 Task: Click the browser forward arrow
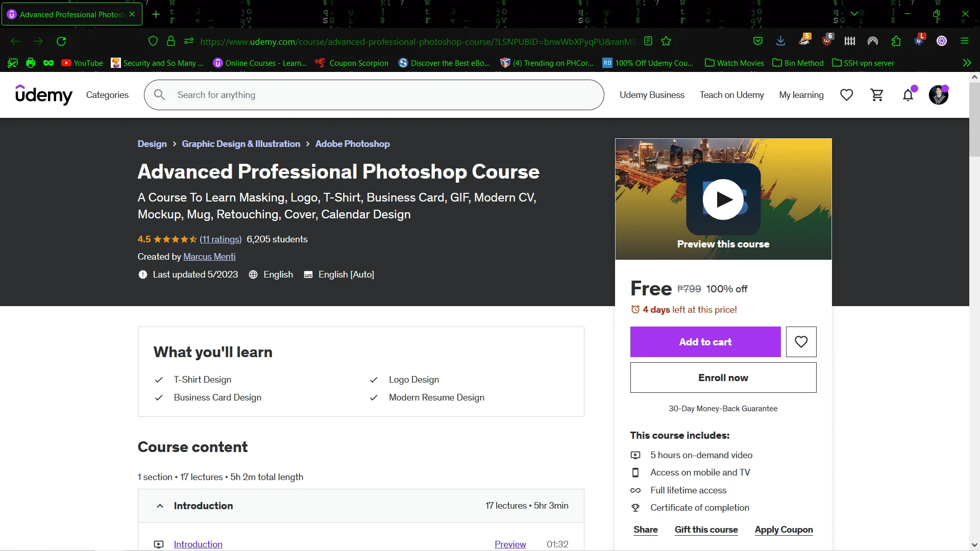coord(38,41)
